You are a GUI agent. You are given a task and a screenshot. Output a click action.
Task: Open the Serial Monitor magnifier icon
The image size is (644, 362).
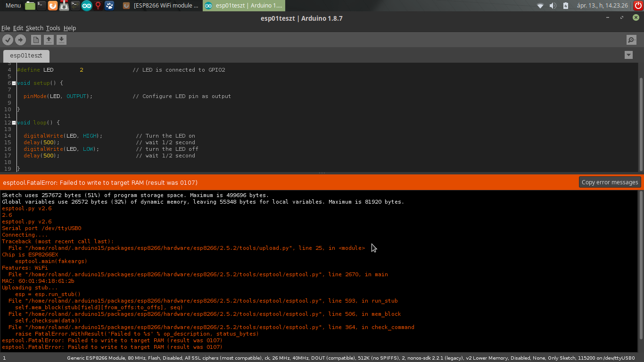point(631,40)
